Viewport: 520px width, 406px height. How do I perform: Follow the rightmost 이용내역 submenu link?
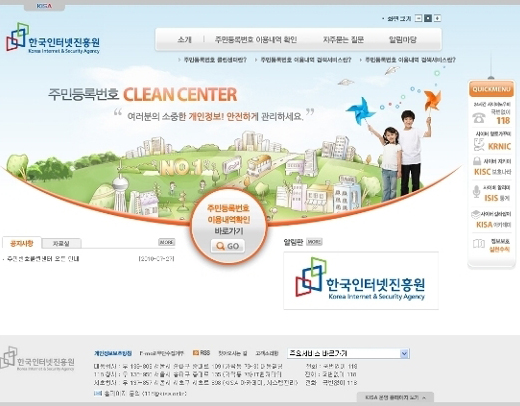pyautogui.click(x=410, y=60)
